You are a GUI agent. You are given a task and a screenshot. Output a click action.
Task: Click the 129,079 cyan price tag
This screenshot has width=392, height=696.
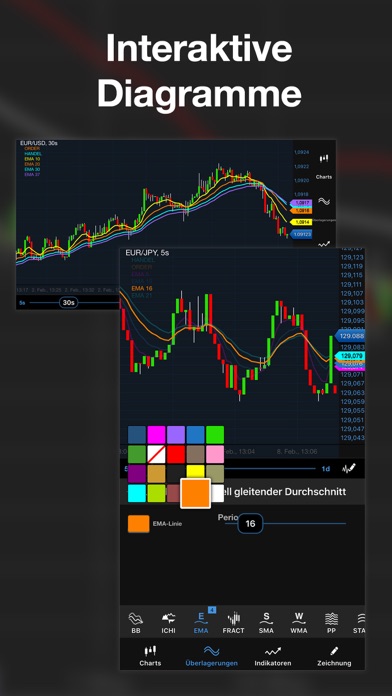349,356
